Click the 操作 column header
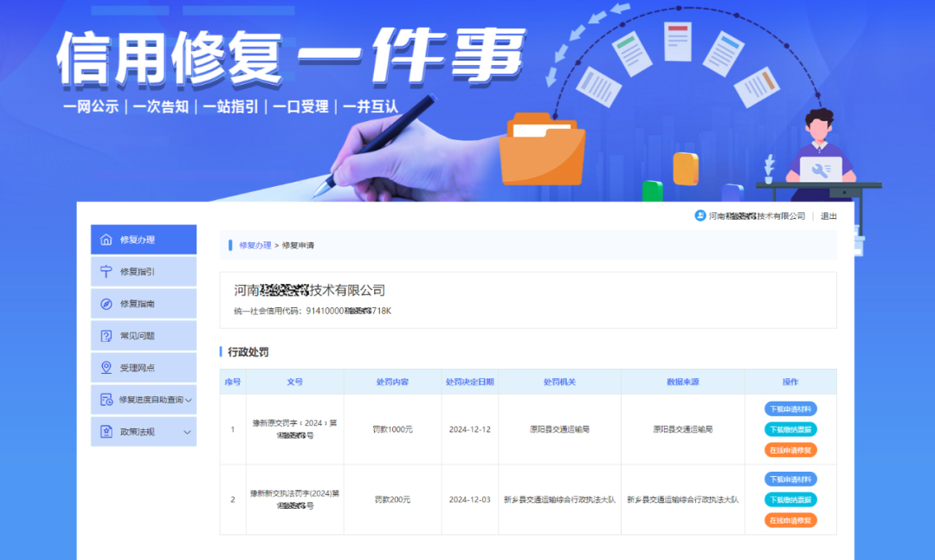Image resolution: width=935 pixels, height=560 pixels. pos(790,382)
